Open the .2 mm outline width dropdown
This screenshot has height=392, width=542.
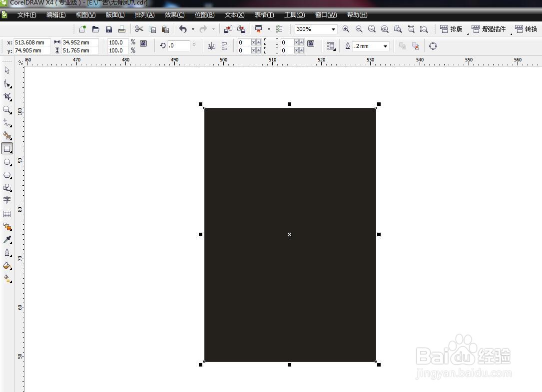pyautogui.click(x=385, y=46)
